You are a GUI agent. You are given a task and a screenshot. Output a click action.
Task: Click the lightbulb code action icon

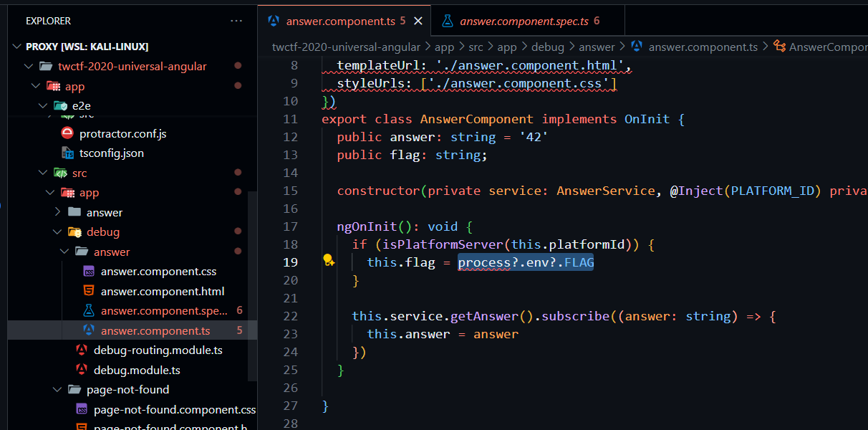pyautogui.click(x=329, y=262)
